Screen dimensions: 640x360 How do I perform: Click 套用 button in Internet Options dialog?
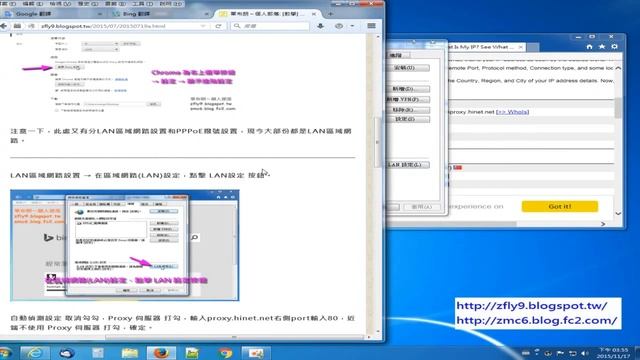click(422, 207)
